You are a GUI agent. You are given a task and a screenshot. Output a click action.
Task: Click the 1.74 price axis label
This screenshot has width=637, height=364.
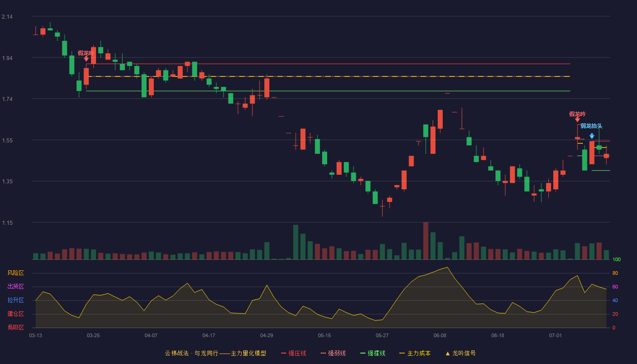tap(7, 99)
